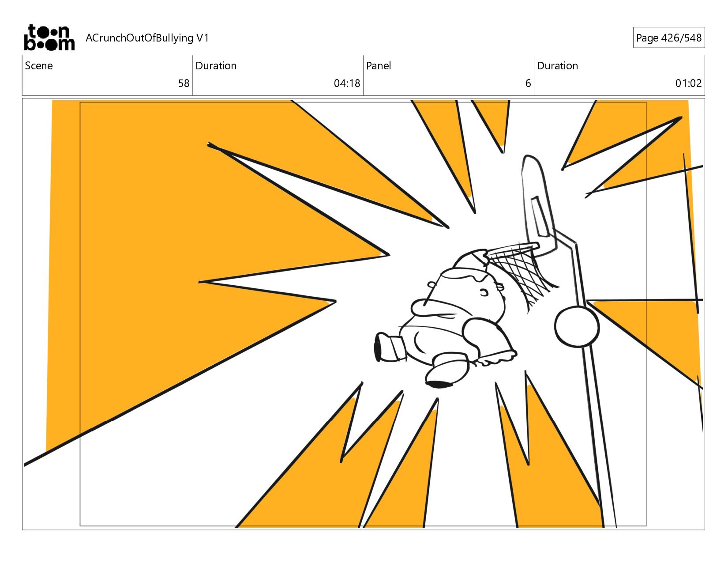Select panel number '6'

(x=528, y=83)
